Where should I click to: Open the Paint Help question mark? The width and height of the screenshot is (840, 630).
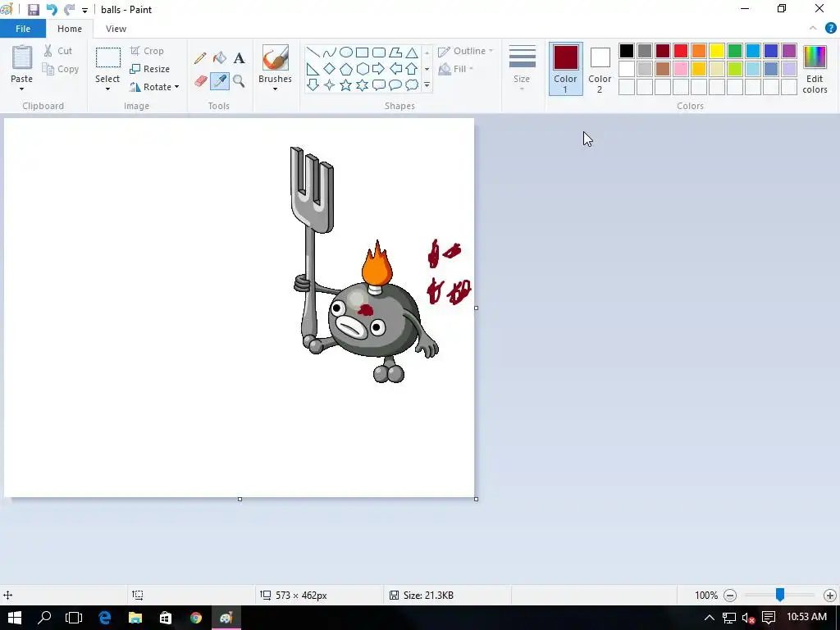[830, 29]
